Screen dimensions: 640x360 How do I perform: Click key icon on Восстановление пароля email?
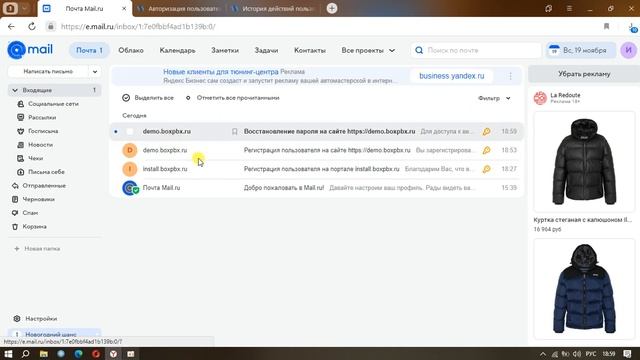[486, 131]
